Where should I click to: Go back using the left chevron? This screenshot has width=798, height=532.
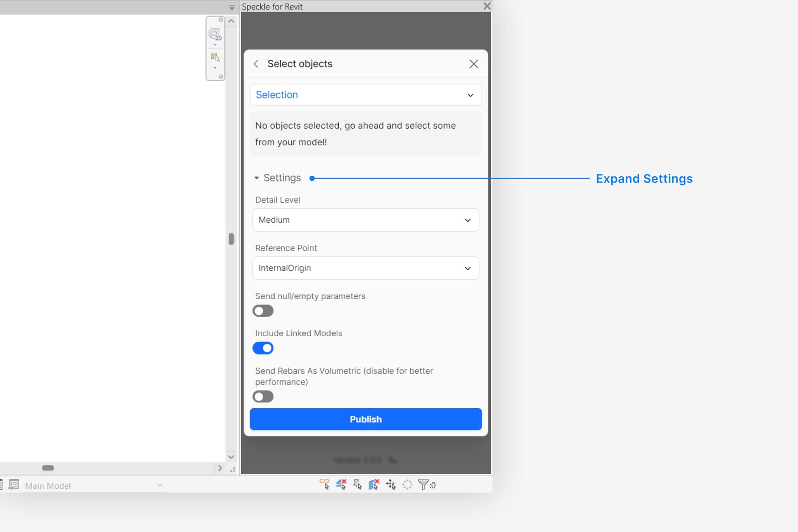(x=256, y=64)
